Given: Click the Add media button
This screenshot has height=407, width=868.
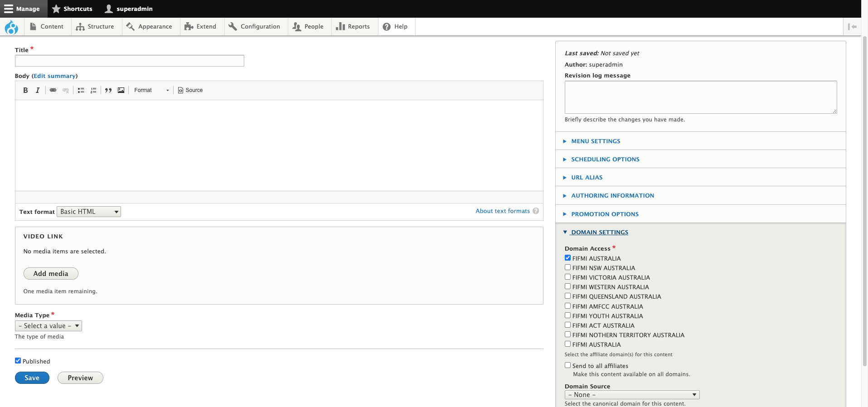Looking at the screenshot, I should click(x=51, y=274).
